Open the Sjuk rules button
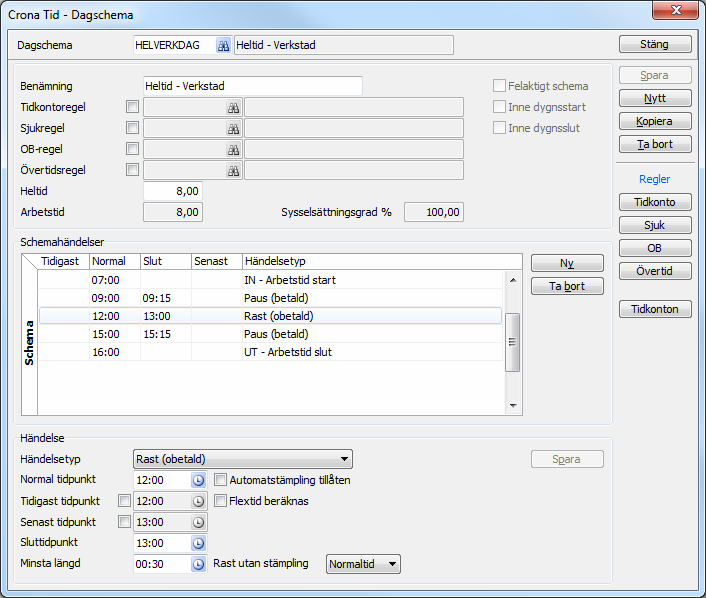This screenshot has height=598, width=706. pos(655,225)
